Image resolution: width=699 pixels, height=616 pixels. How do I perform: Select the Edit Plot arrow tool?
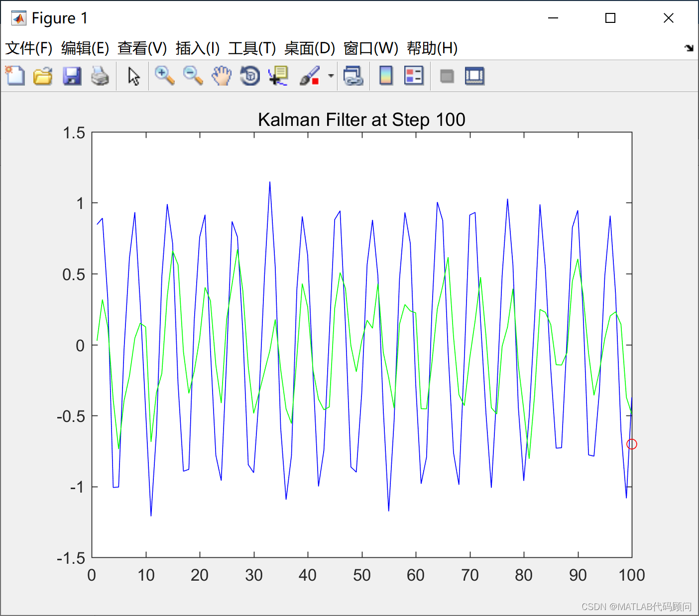(133, 76)
